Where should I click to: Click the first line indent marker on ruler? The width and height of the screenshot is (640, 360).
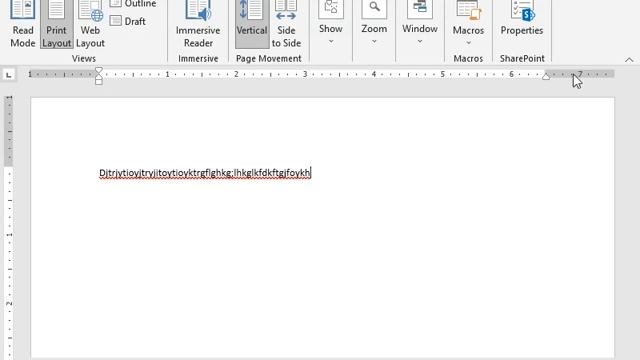click(99, 71)
